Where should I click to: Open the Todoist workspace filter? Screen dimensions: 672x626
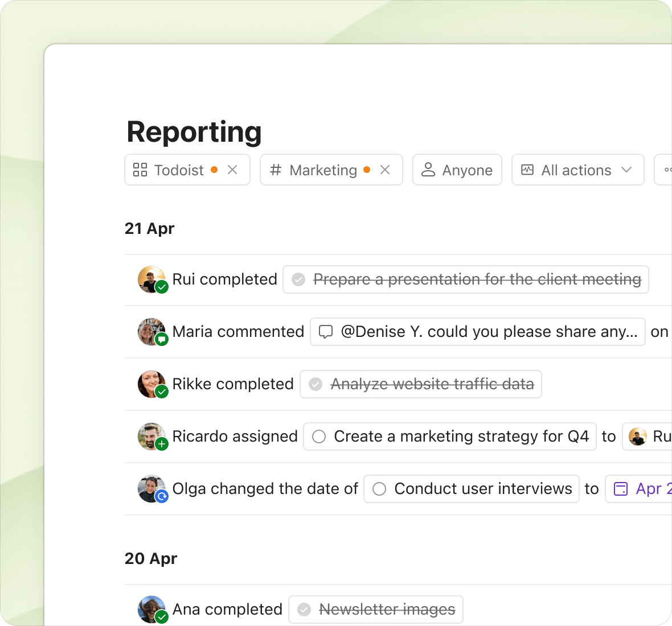(187, 170)
